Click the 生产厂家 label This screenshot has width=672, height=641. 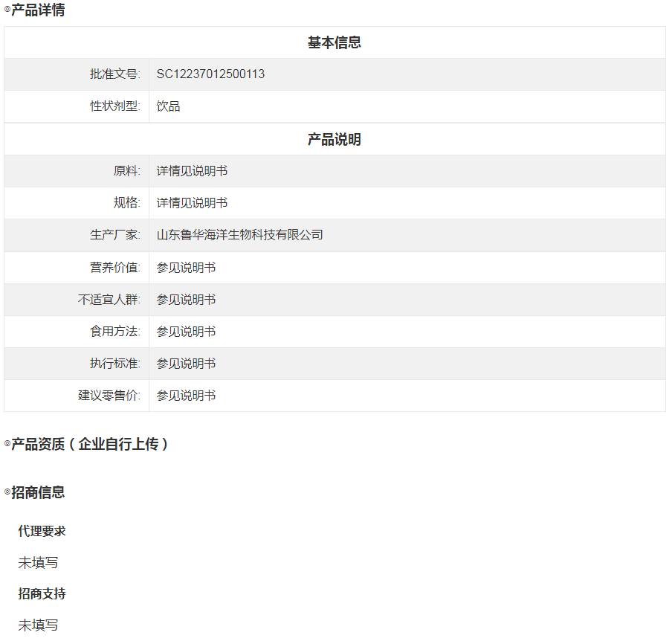click(115, 234)
